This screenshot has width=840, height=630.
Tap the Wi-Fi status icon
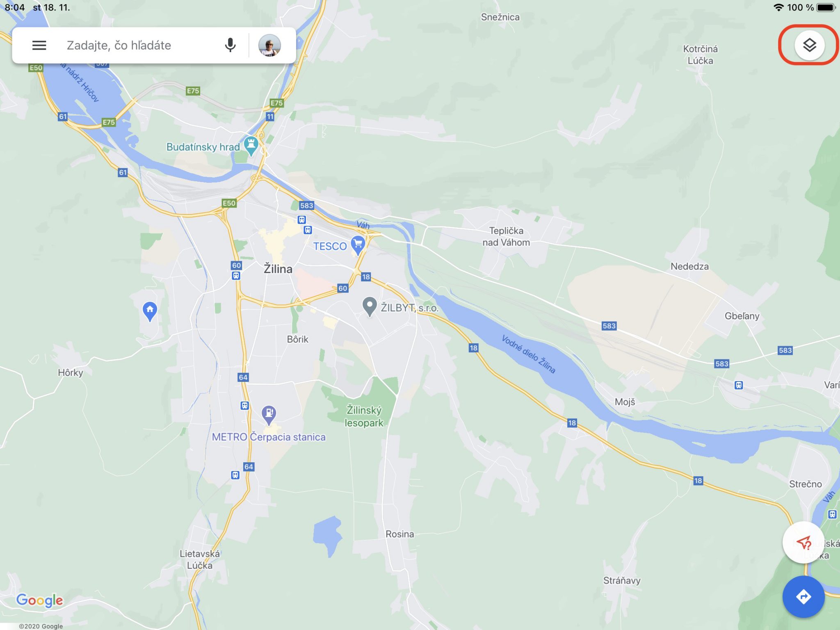(778, 7)
